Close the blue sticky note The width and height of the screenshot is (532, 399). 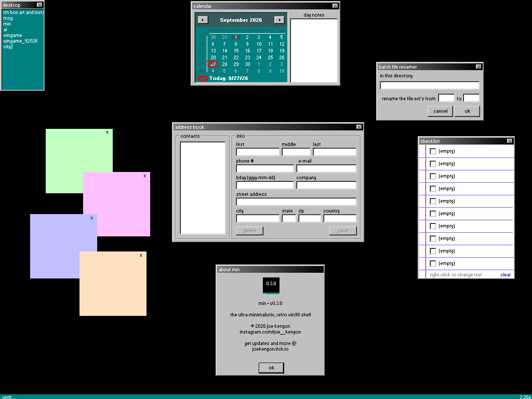click(x=91, y=218)
